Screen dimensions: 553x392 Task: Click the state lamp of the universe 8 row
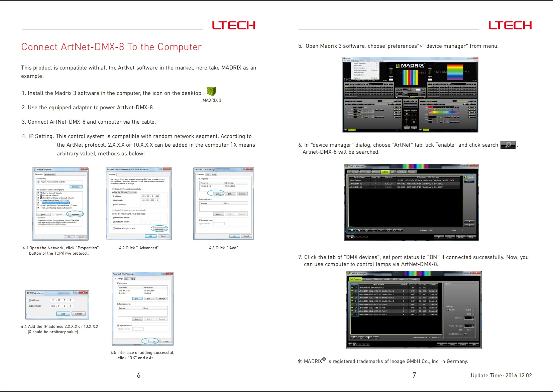[352, 301]
